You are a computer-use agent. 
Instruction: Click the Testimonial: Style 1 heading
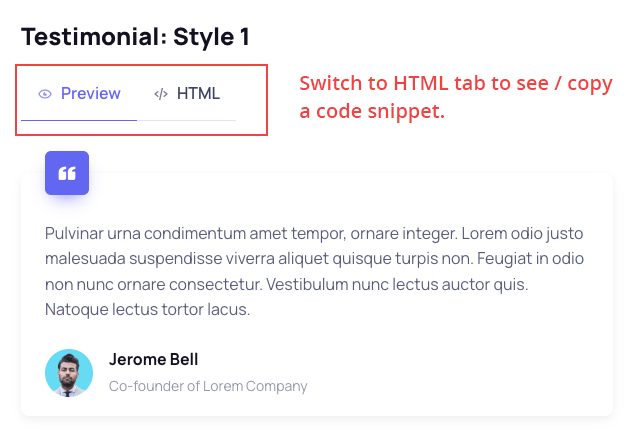[135, 37]
